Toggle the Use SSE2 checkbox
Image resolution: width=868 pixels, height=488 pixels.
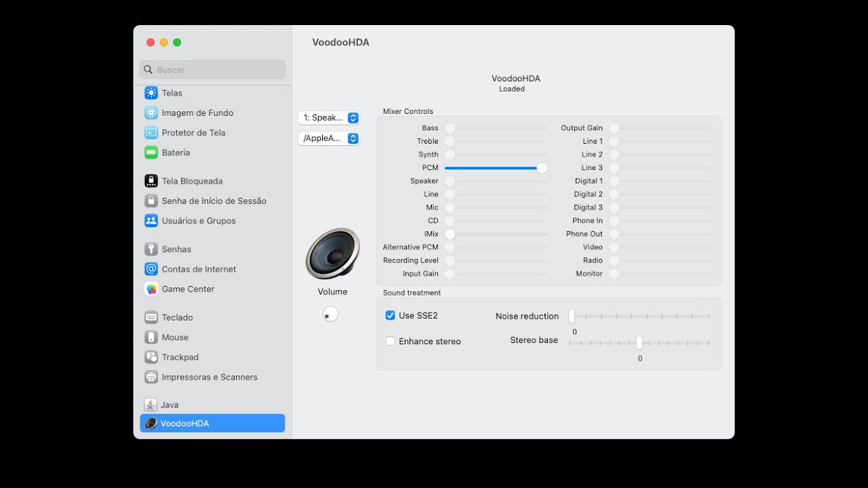(390, 315)
